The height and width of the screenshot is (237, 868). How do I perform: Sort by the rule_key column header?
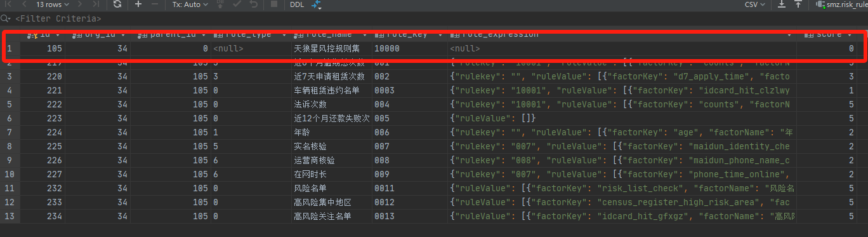409,35
